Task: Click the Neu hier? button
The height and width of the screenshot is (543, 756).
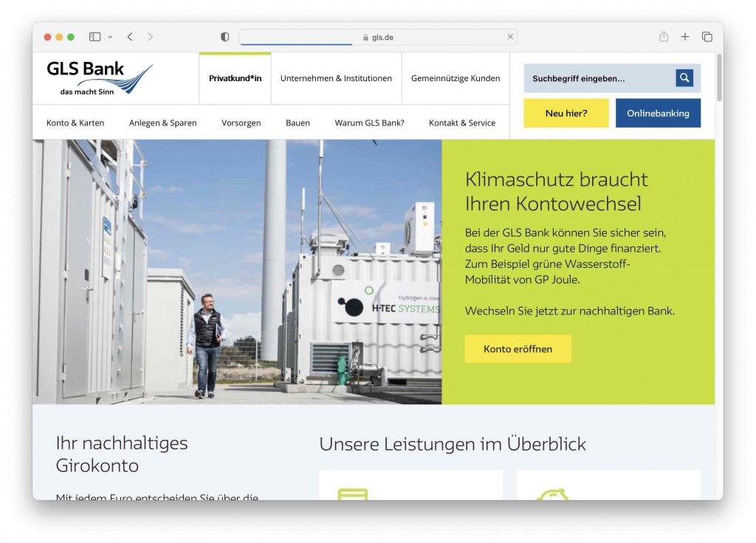Action: pyautogui.click(x=566, y=114)
